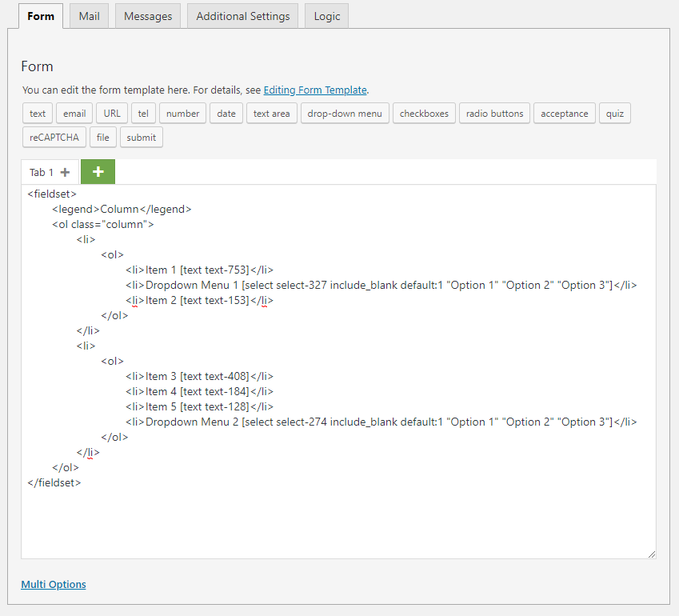Screen dimensions: 679x616
Task: Insert an email field tag
Action: pos(74,114)
